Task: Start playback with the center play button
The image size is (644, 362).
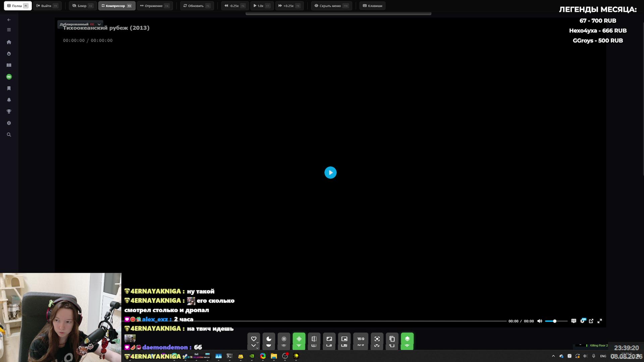Action: click(x=330, y=173)
